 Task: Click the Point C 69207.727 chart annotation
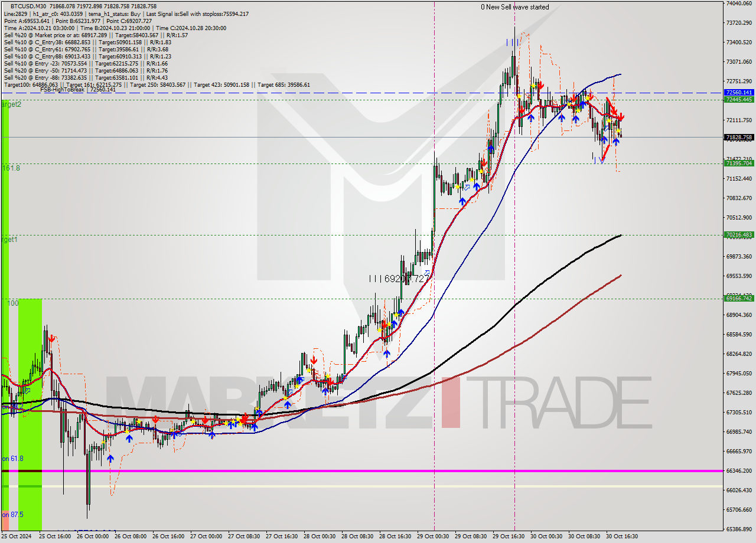pyautogui.click(x=398, y=279)
